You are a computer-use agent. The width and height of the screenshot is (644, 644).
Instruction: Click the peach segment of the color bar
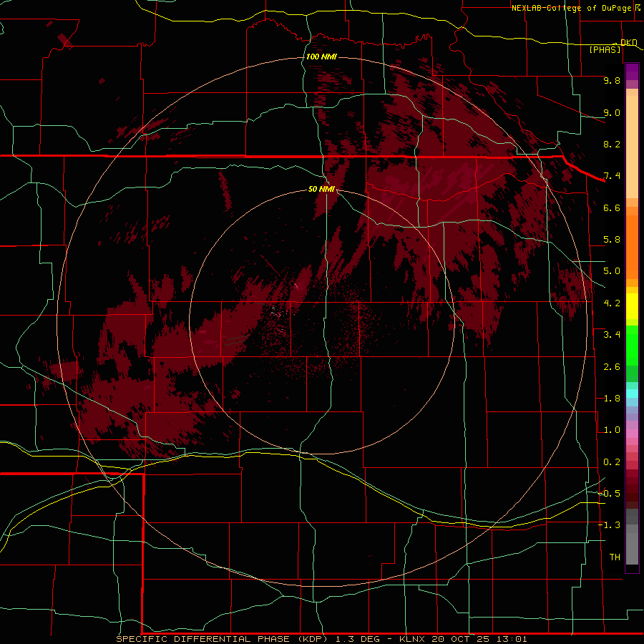pos(632,147)
